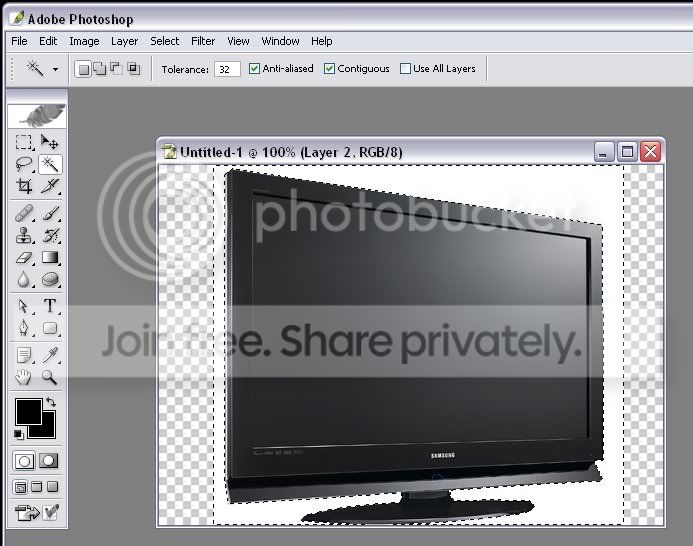Select the Move tool
Viewport: 693px width, 546px height.
[50, 142]
